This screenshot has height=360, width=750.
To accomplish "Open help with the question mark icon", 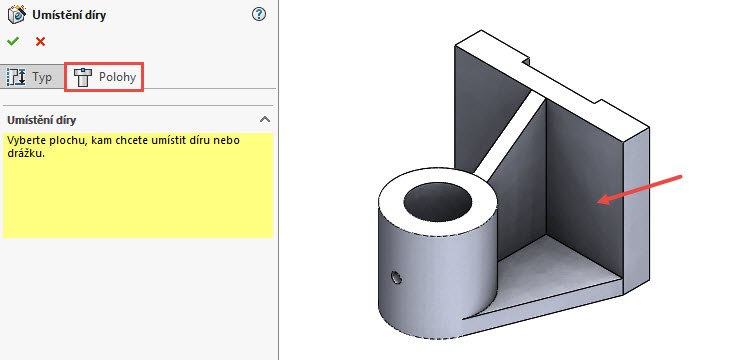I will (258, 14).
